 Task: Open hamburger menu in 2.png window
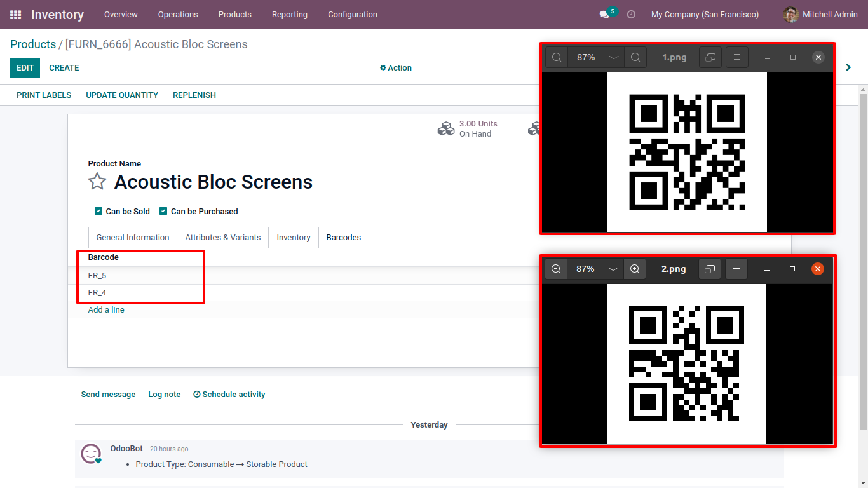tap(736, 269)
